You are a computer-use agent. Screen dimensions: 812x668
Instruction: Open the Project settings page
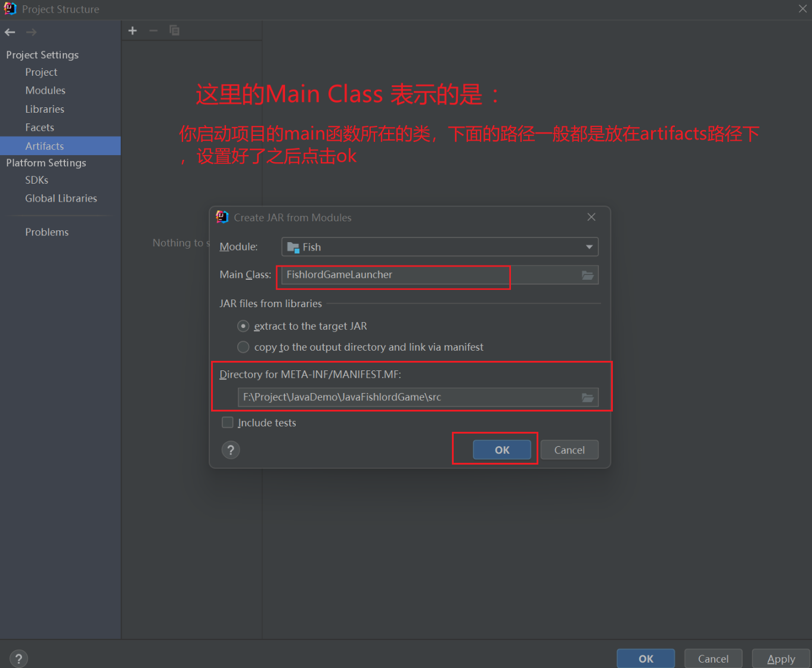[41, 72]
